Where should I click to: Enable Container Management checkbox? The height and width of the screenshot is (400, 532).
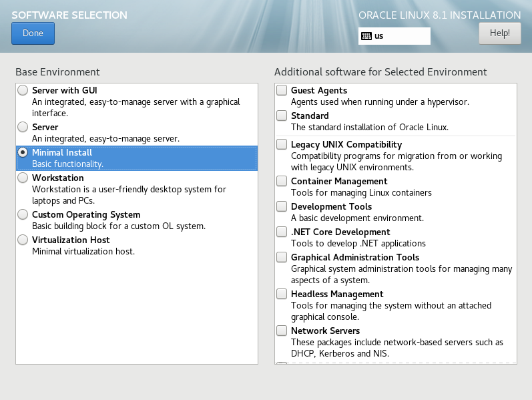[x=282, y=181]
